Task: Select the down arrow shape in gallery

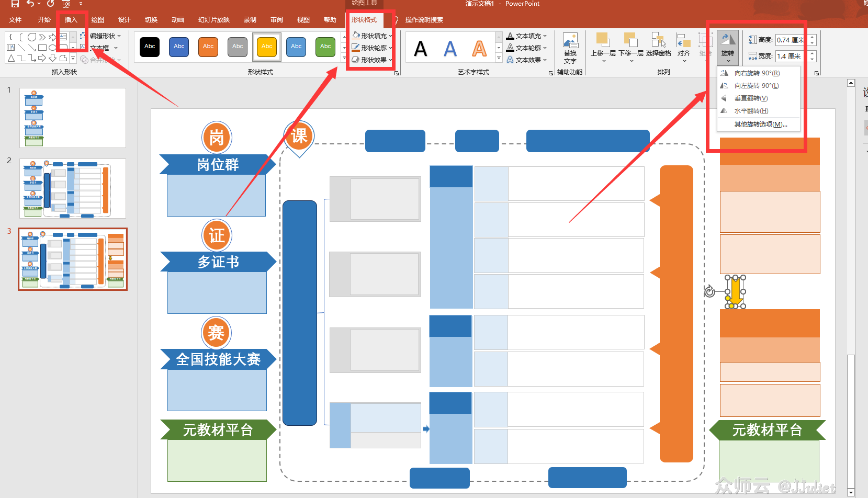Action: tap(53, 58)
